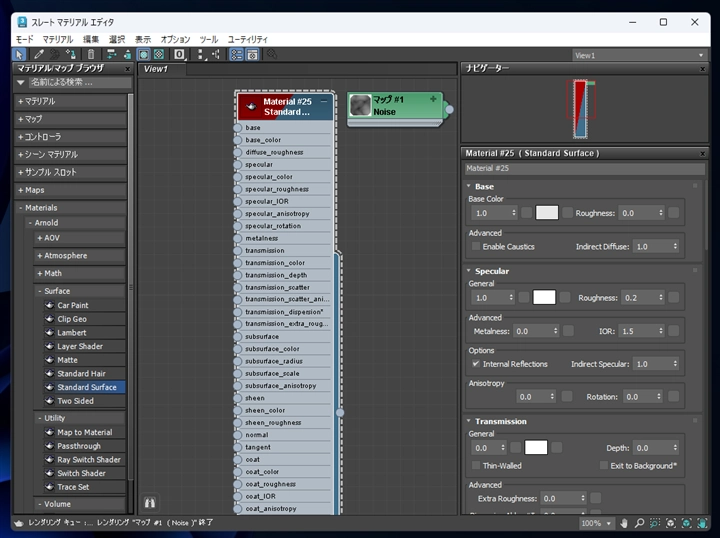720x538 pixels.
Task: Open the 編集 menu
Action: pyautogui.click(x=90, y=39)
